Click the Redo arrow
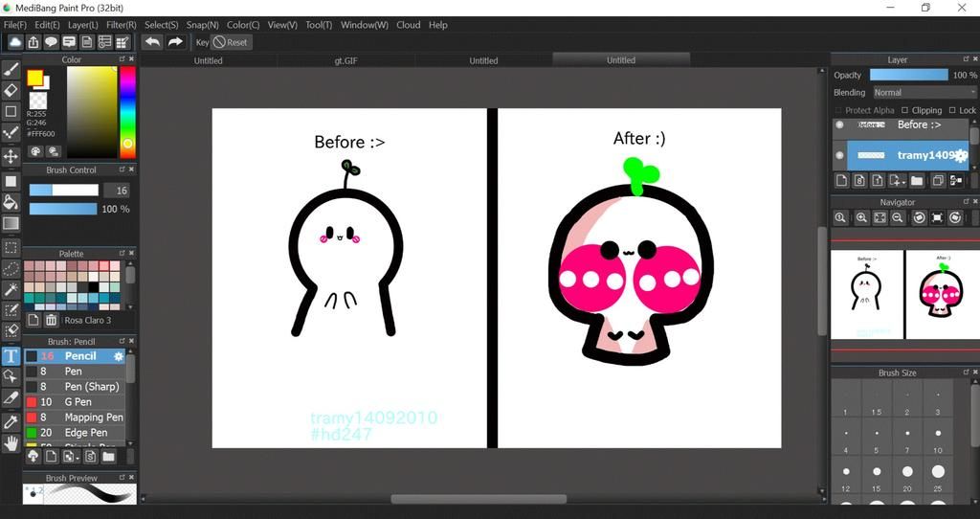This screenshot has height=519, width=980. click(176, 42)
